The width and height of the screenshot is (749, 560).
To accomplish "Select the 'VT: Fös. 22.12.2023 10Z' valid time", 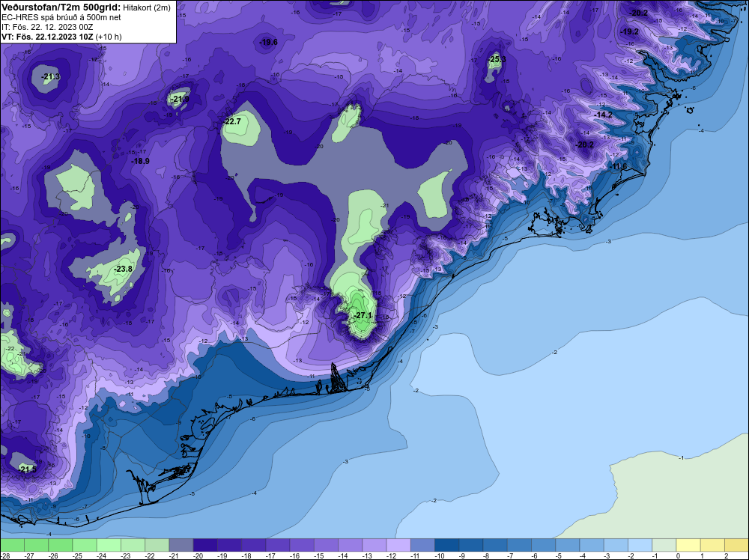I will (47, 37).
